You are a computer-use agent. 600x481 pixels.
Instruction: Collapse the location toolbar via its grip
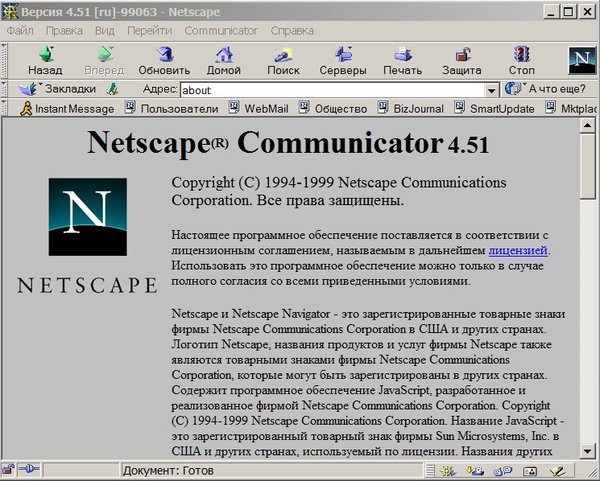click(x=4, y=89)
